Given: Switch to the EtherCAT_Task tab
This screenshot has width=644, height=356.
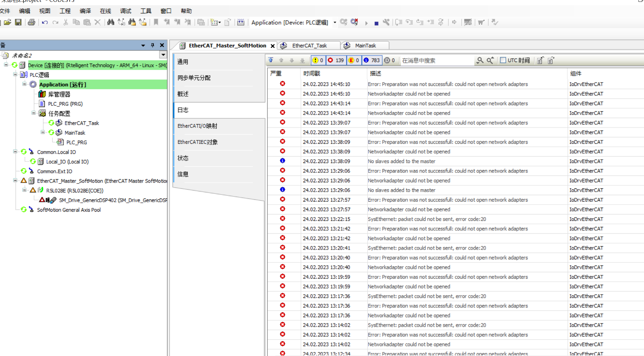Looking at the screenshot, I should pyautogui.click(x=309, y=46).
